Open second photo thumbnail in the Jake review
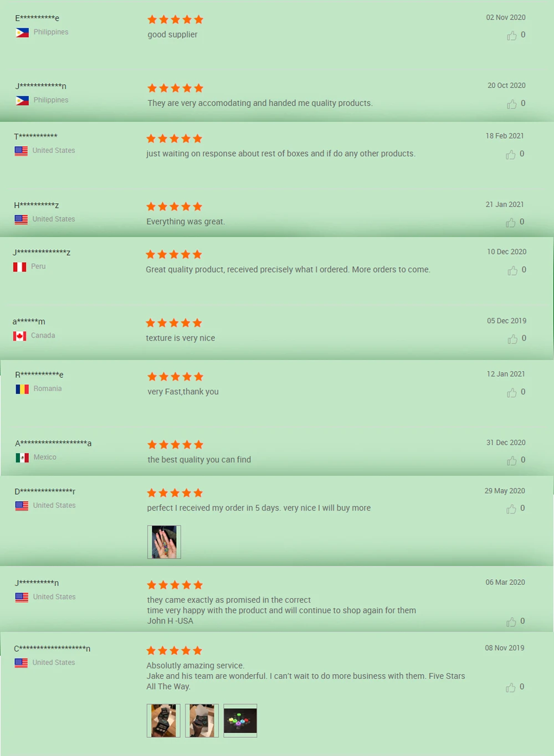Screen dimensions: 554x756 click(x=202, y=721)
